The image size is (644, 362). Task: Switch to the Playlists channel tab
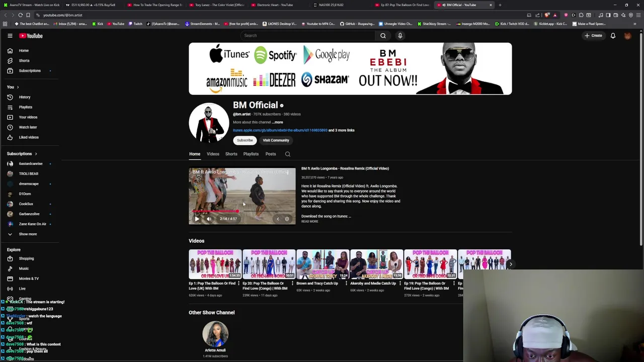point(251,154)
